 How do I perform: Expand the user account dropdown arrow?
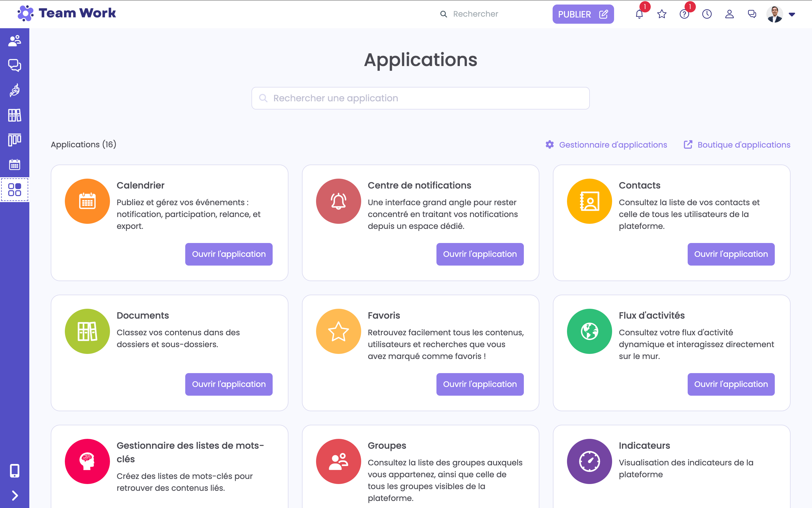point(792,14)
